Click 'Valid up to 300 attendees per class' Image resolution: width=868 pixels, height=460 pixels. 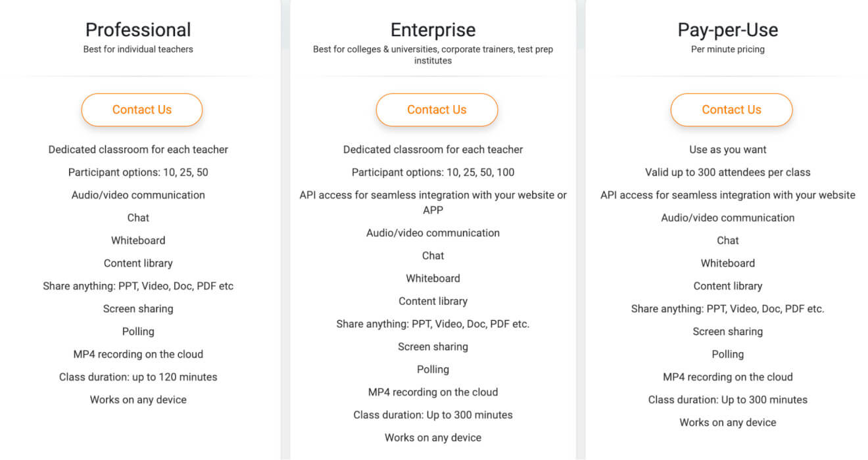click(x=728, y=172)
